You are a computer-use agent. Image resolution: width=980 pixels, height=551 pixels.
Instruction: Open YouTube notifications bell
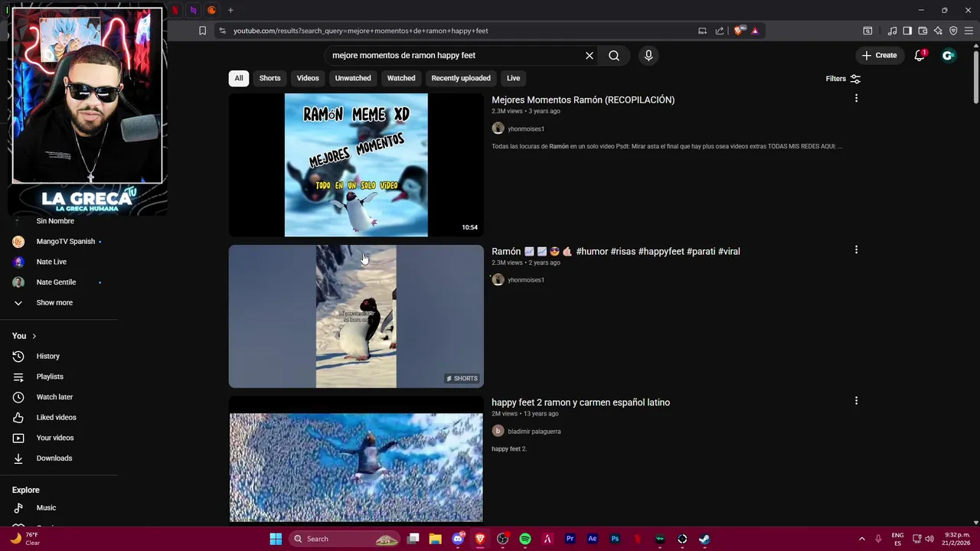[920, 55]
